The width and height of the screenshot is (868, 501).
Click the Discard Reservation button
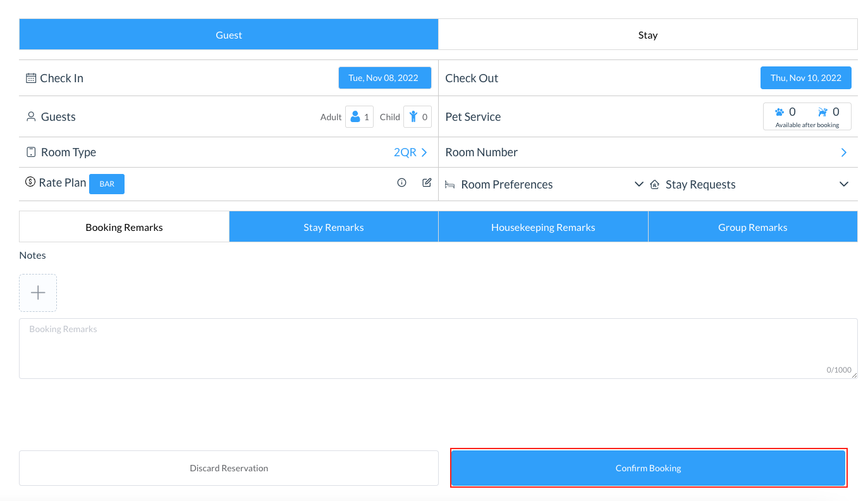(x=228, y=468)
